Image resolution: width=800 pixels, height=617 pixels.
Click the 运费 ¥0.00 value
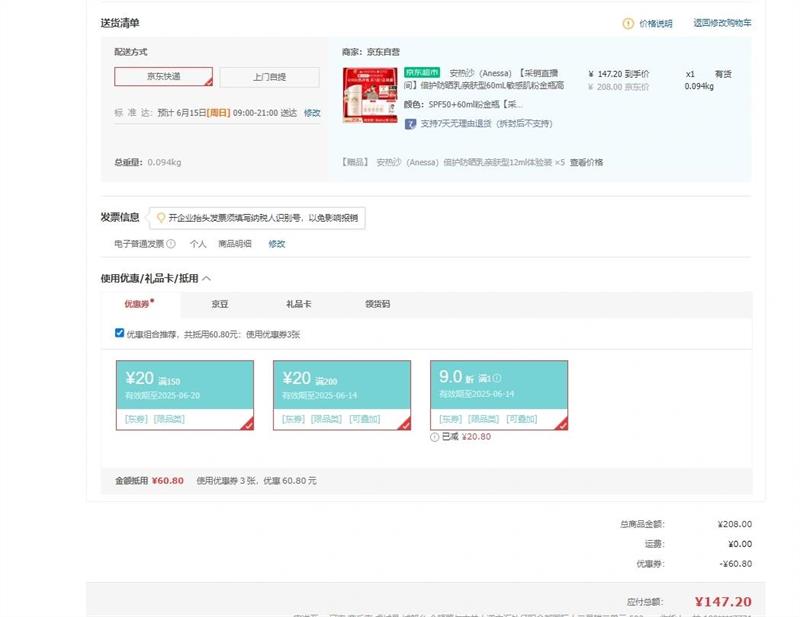(x=740, y=544)
